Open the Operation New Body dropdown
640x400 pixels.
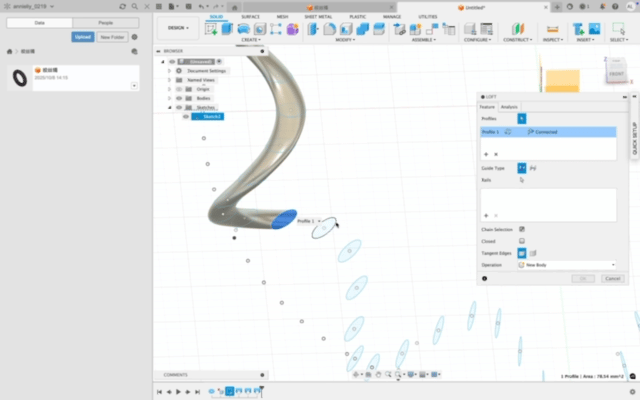567,264
